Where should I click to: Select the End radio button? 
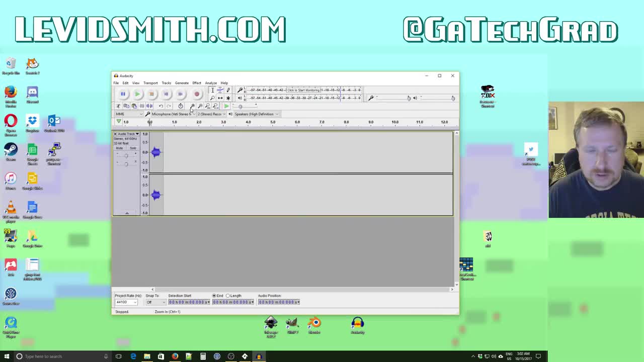214,296
